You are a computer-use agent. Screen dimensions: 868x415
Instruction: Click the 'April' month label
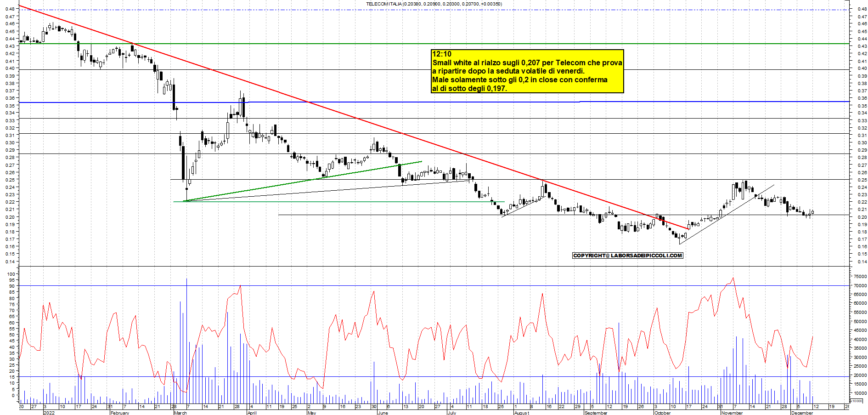252,413
